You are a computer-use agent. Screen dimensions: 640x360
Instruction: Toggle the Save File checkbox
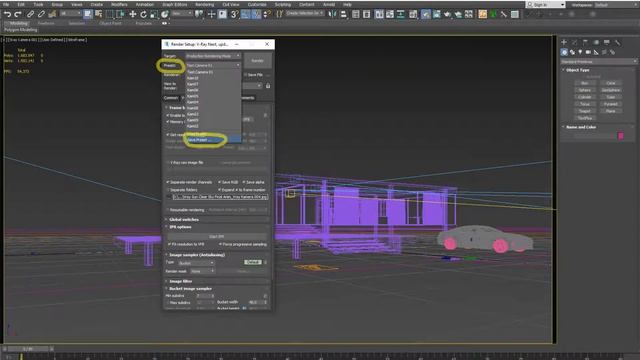(245, 75)
